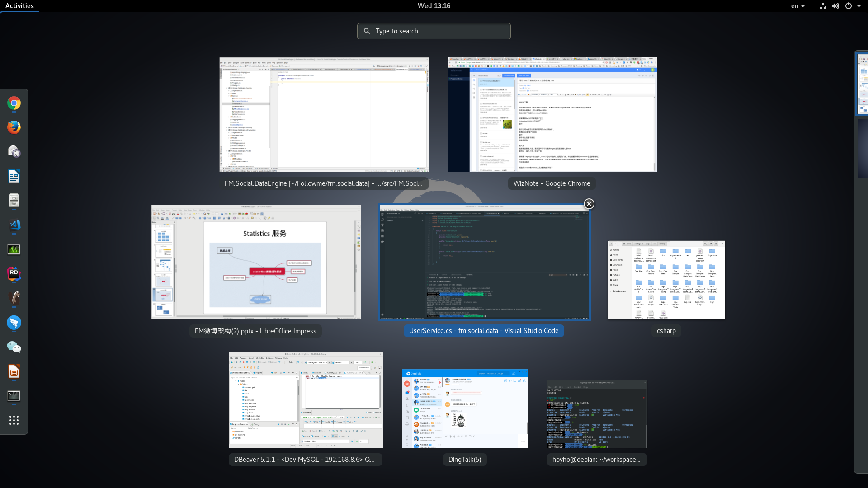Open WeChat from dock
The height and width of the screenshot is (488, 868).
point(14,347)
